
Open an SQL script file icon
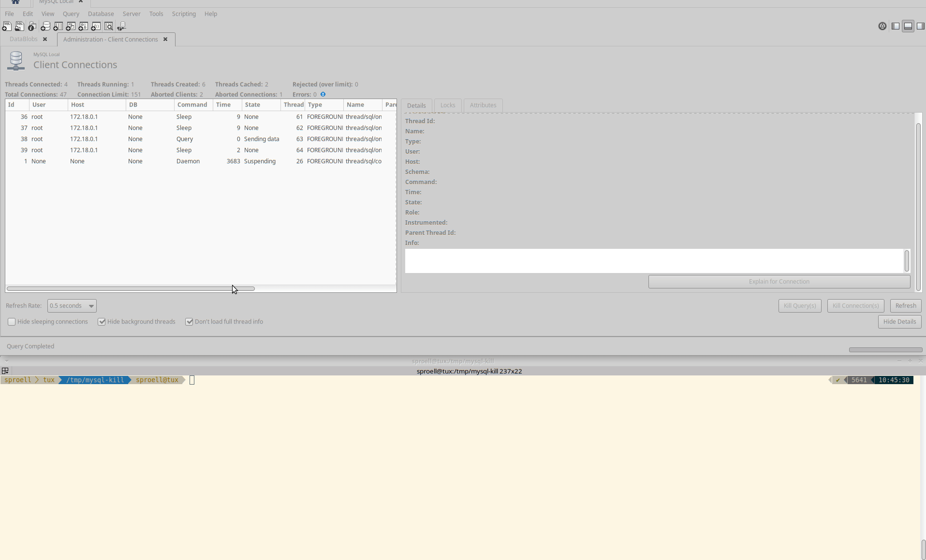tap(19, 26)
